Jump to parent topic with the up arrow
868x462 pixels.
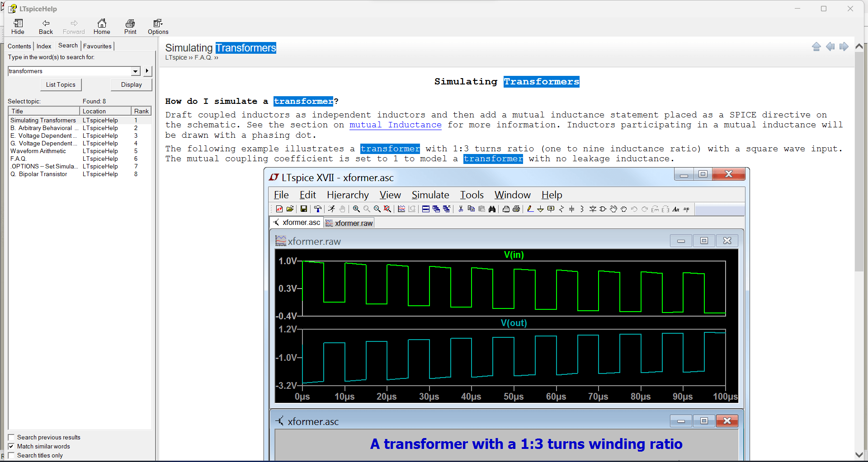816,47
